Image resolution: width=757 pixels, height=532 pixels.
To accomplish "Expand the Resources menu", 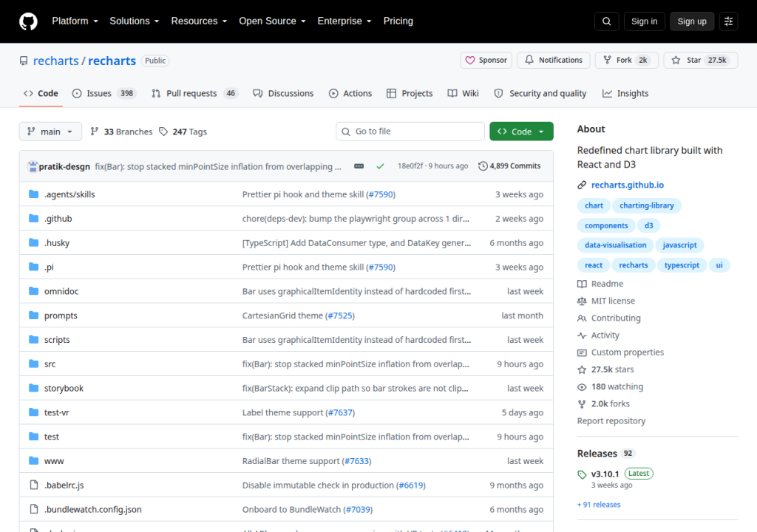I will 199,21.
